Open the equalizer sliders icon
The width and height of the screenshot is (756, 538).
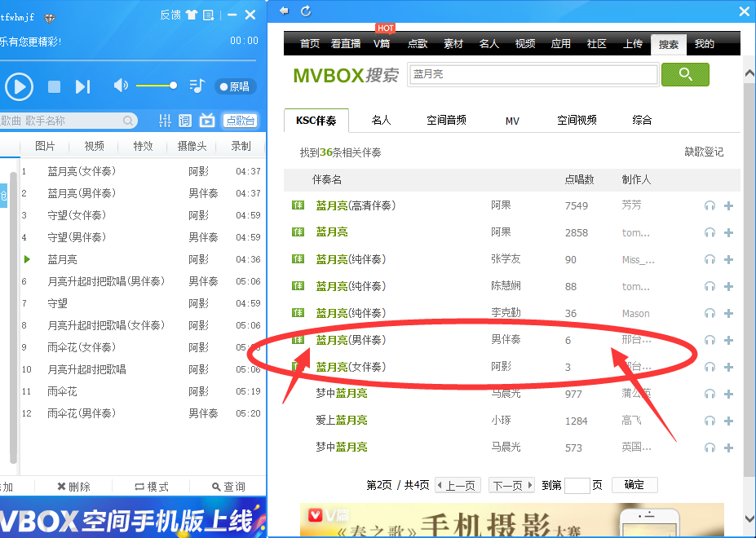pos(165,121)
